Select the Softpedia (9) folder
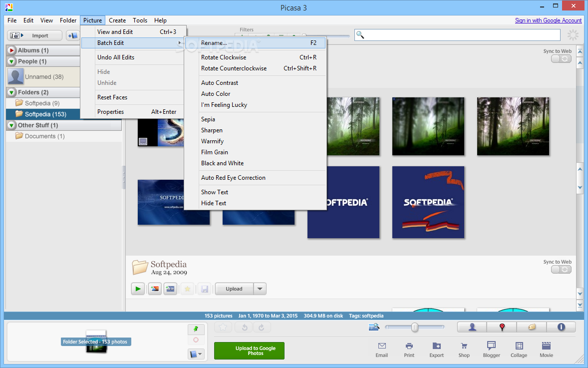The image size is (588, 368). point(42,103)
